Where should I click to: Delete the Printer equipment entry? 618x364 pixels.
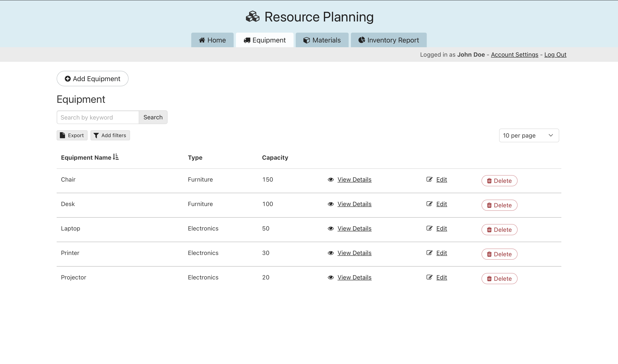[499, 254]
